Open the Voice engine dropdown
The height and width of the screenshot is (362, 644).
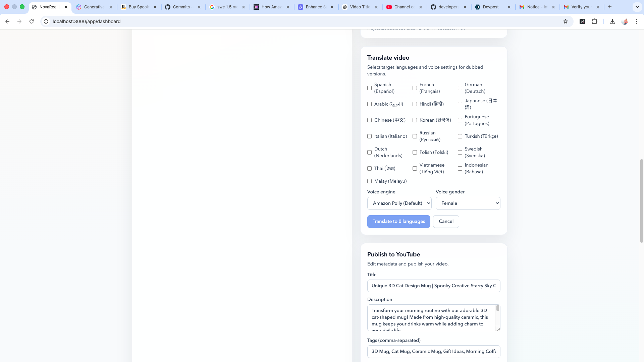[399, 203]
